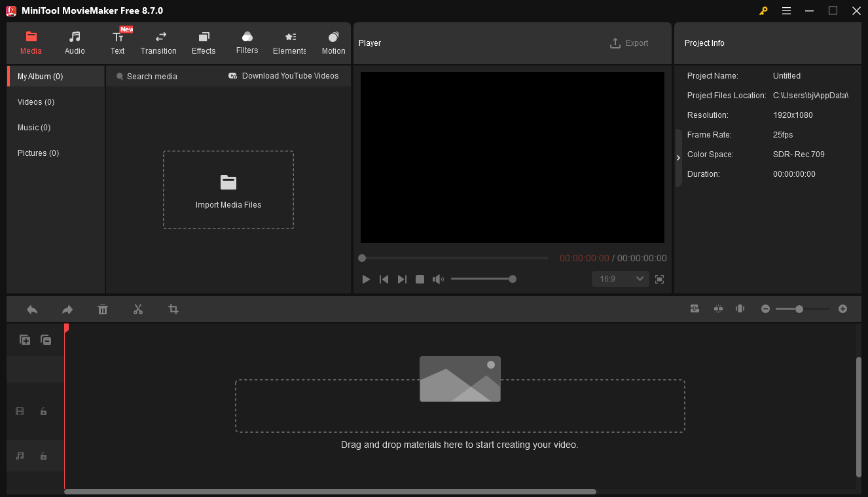This screenshot has height=497, width=868.
Task: Click the Duration value in Project Info
Action: tap(794, 174)
